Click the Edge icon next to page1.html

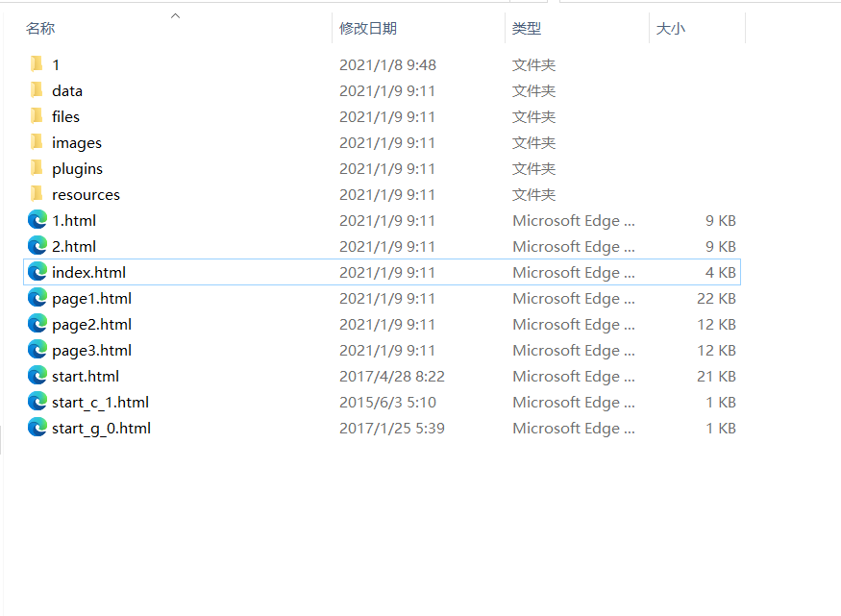[37, 298]
